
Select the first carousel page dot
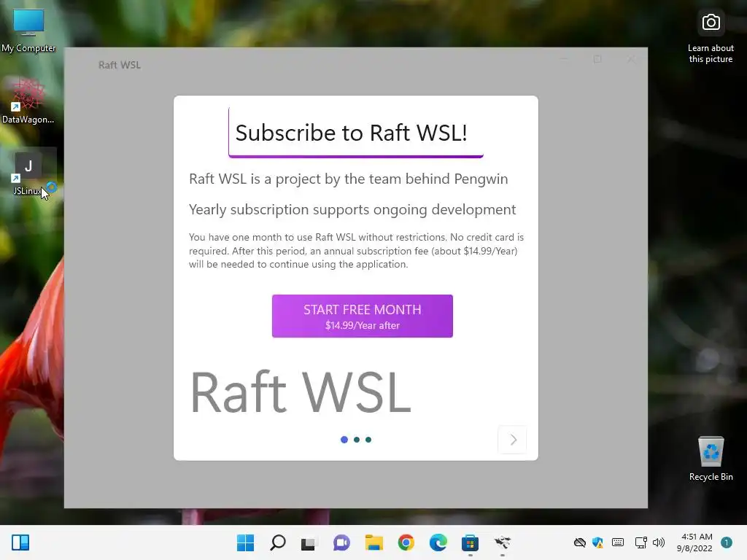(344, 440)
